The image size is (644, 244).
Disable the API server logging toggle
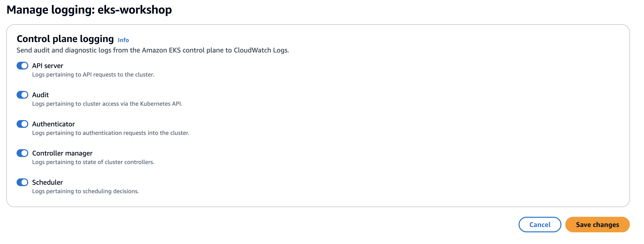tap(22, 66)
